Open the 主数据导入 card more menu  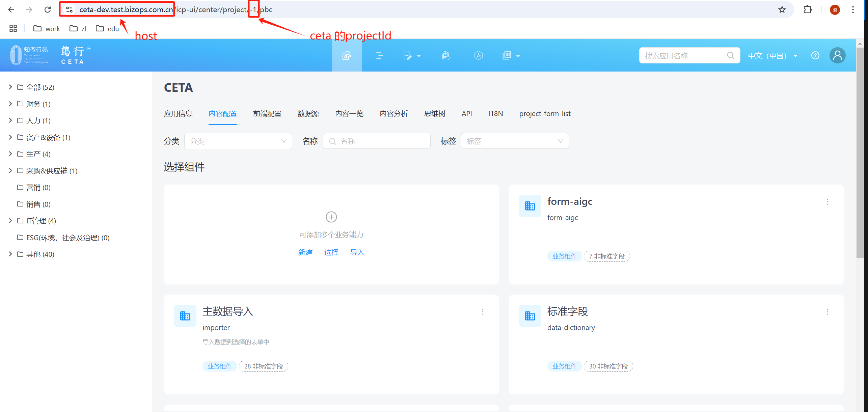483,312
